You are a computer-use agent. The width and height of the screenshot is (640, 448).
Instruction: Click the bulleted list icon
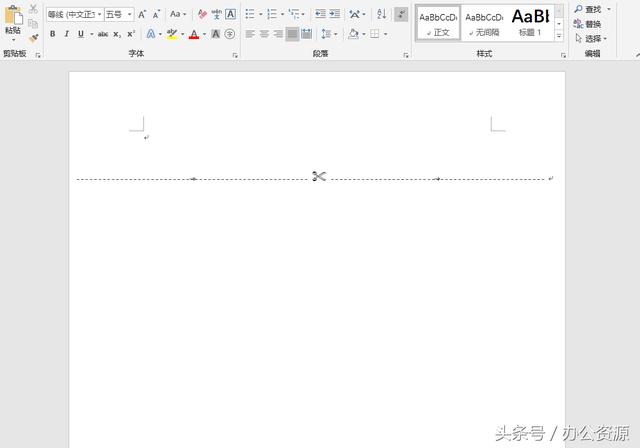pos(250,14)
